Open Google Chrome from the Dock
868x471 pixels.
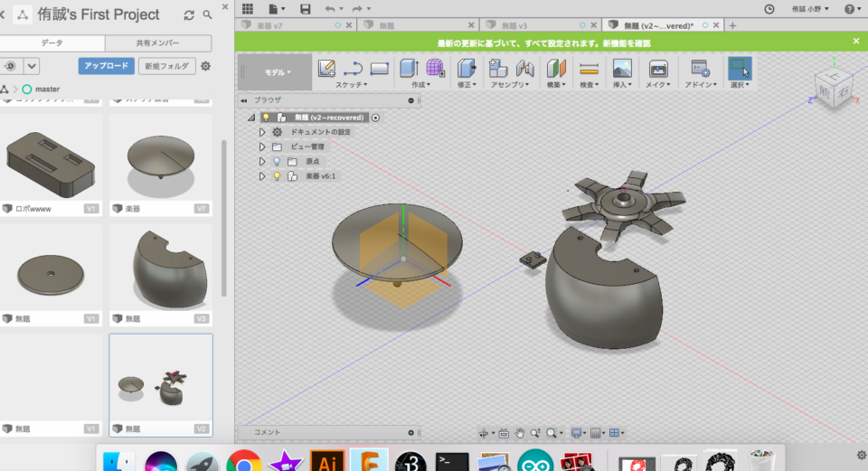(x=243, y=462)
